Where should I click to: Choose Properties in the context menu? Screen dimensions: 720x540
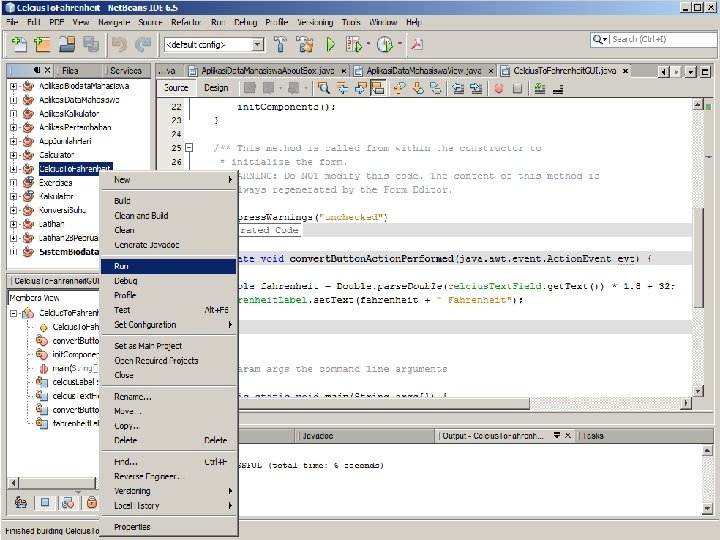[x=168, y=527]
